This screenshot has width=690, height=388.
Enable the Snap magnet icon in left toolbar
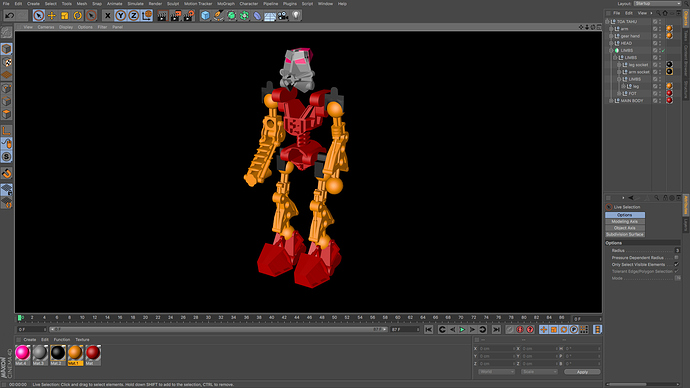7,173
